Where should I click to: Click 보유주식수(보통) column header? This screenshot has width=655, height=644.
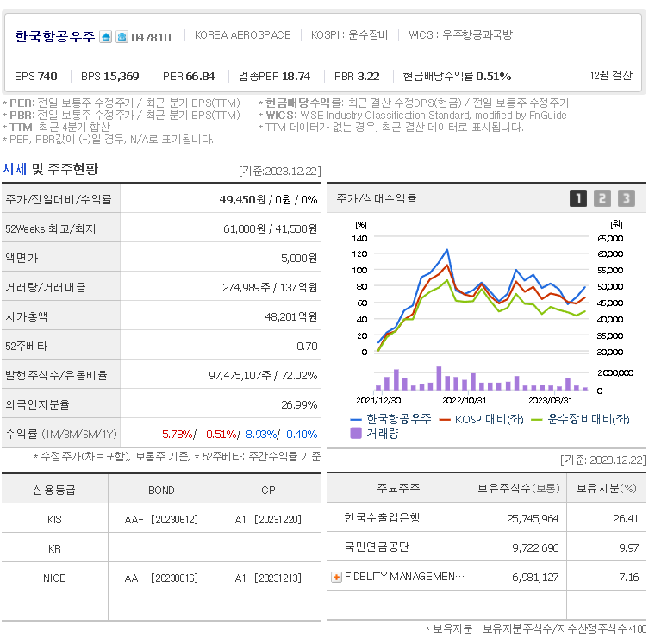[519, 488]
